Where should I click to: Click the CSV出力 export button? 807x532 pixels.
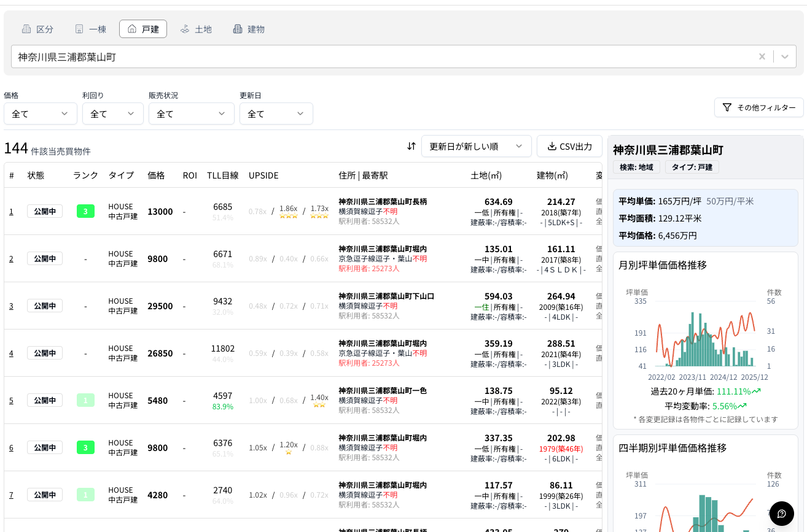pyautogui.click(x=569, y=146)
